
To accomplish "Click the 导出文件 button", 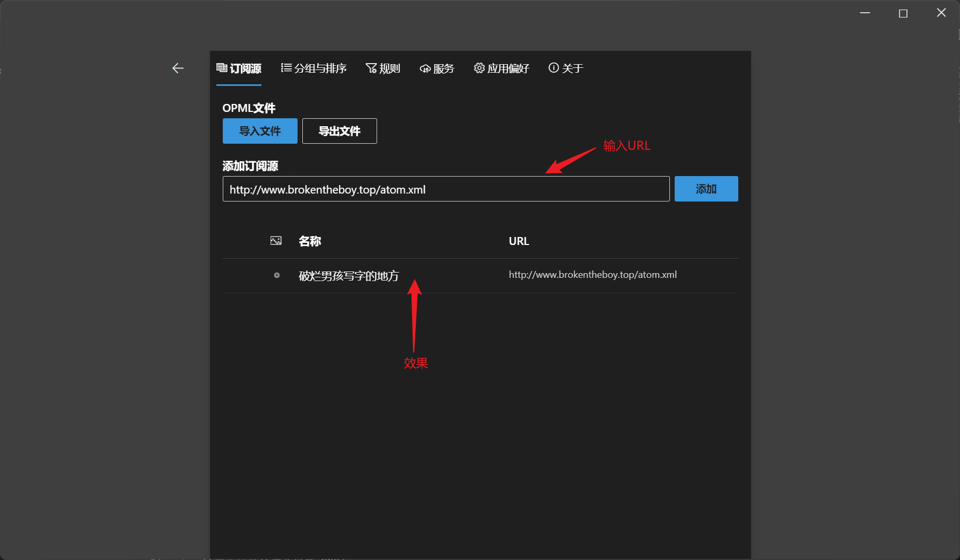I will tap(339, 131).
